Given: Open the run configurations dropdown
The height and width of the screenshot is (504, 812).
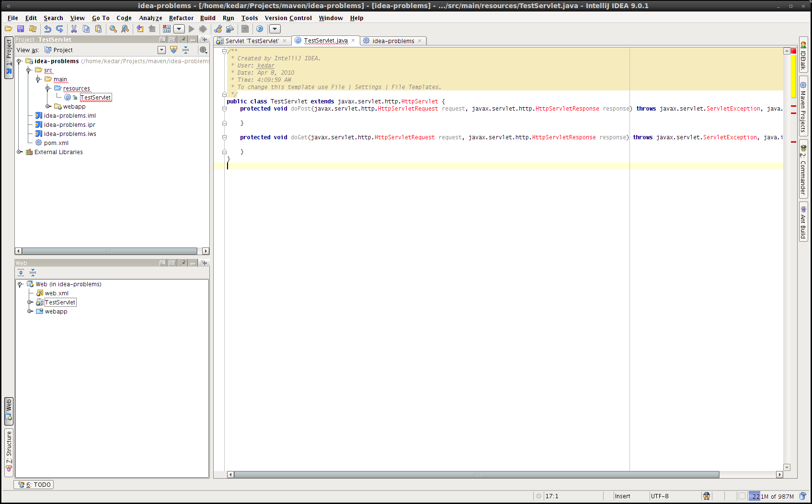Looking at the screenshot, I should [x=179, y=29].
